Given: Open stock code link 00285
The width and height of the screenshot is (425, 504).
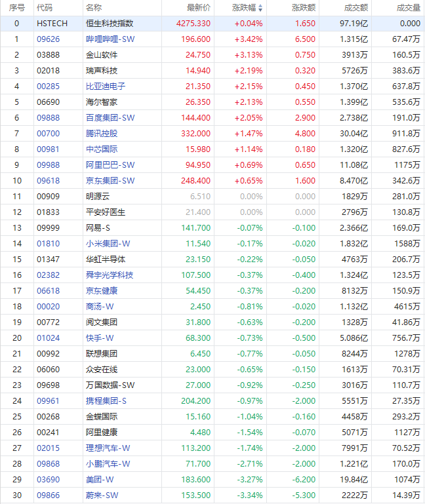Looking at the screenshot, I should click(49, 87).
